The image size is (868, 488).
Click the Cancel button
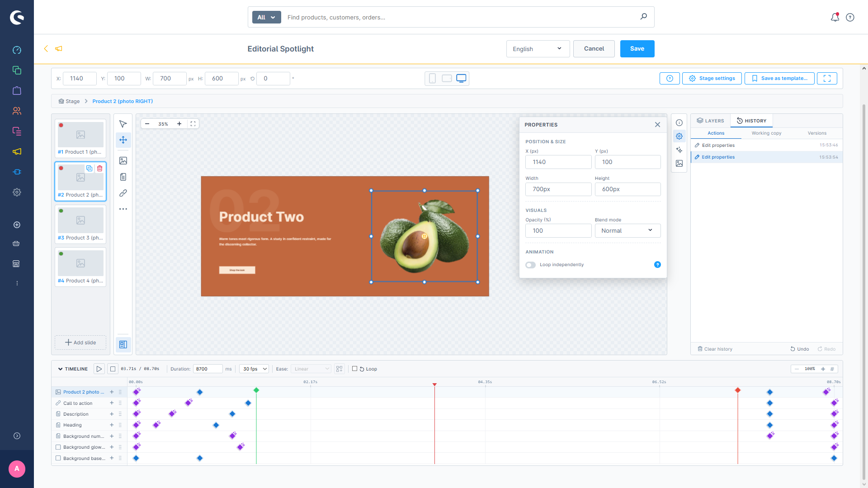594,49
